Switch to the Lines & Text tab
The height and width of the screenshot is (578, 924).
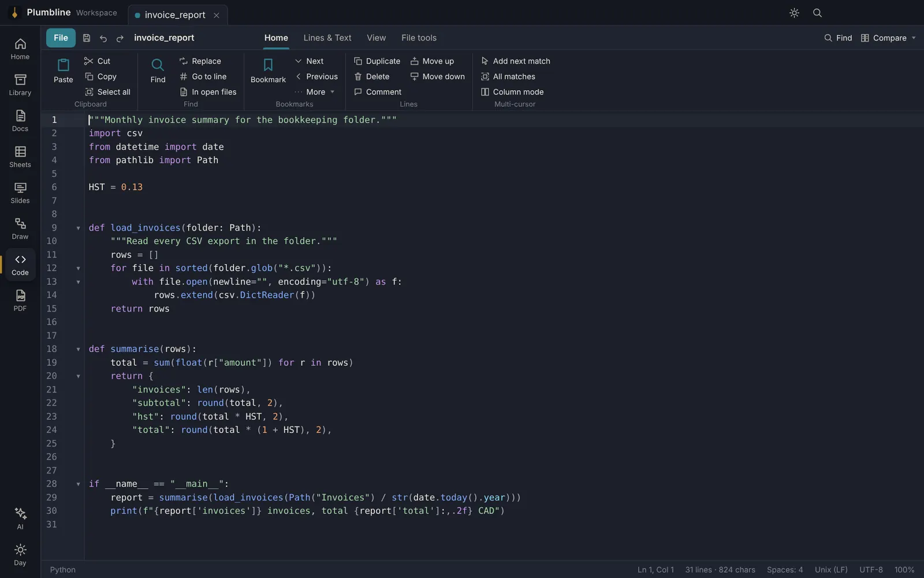pos(327,38)
